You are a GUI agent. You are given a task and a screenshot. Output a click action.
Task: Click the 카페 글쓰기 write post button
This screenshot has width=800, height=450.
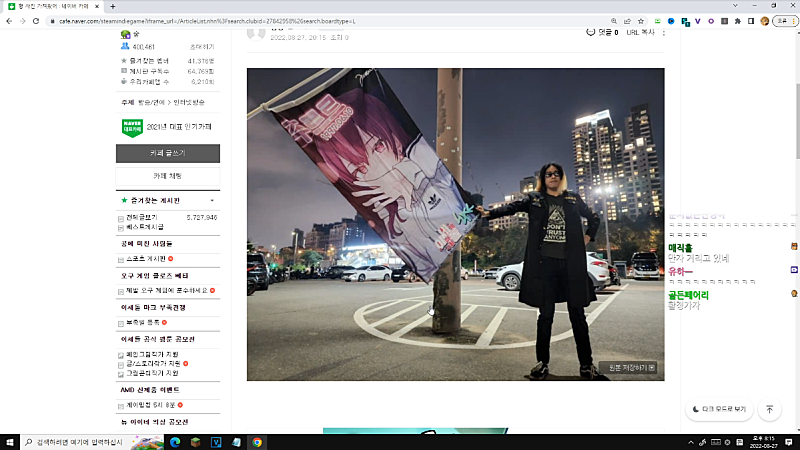168,153
